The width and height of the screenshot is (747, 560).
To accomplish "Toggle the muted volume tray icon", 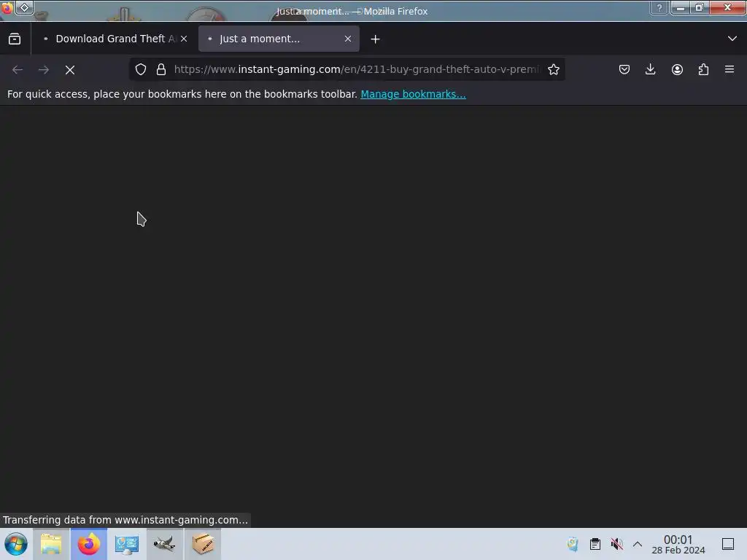I will click(x=617, y=544).
